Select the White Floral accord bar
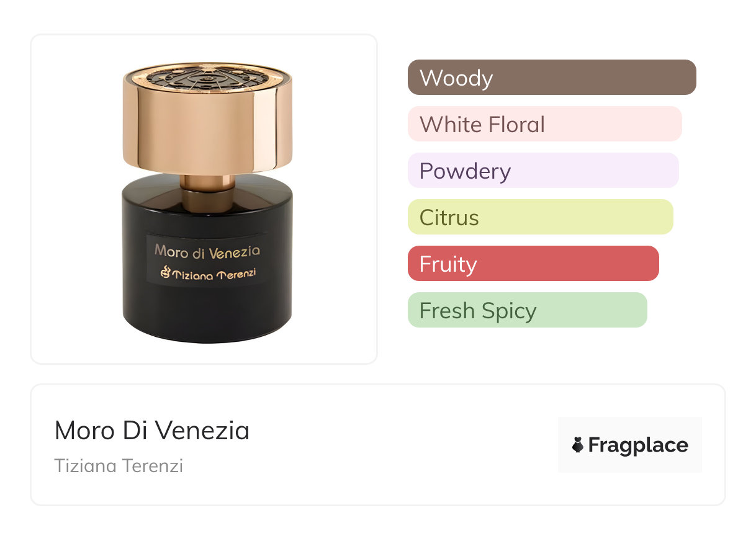The image size is (756, 536). pos(544,124)
